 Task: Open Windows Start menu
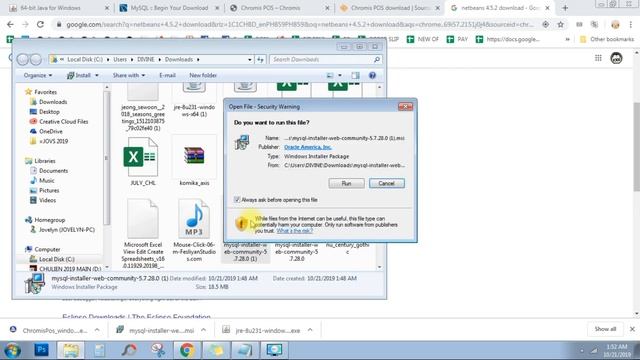coord(12,350)
